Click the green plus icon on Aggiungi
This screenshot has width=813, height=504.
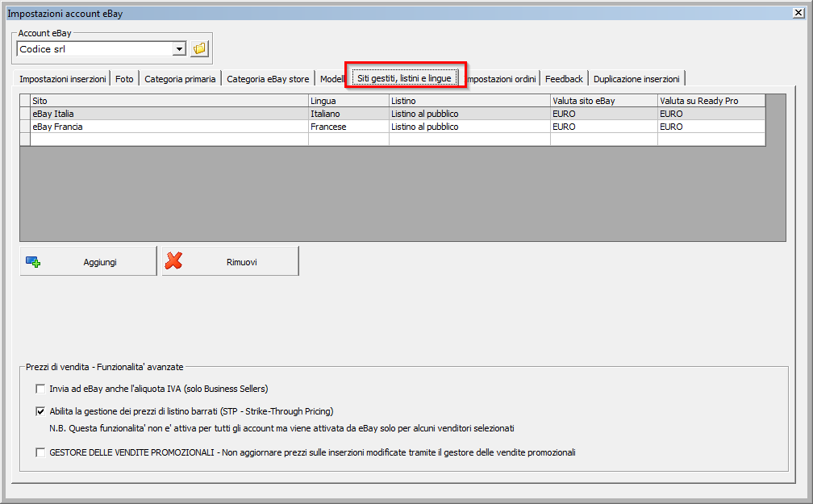(x=33, y=262)
